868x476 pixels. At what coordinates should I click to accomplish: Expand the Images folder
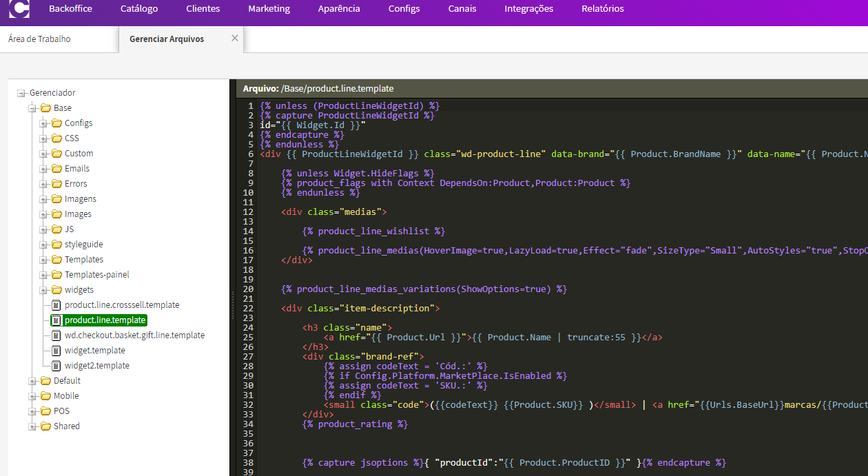tap(43, 214)
